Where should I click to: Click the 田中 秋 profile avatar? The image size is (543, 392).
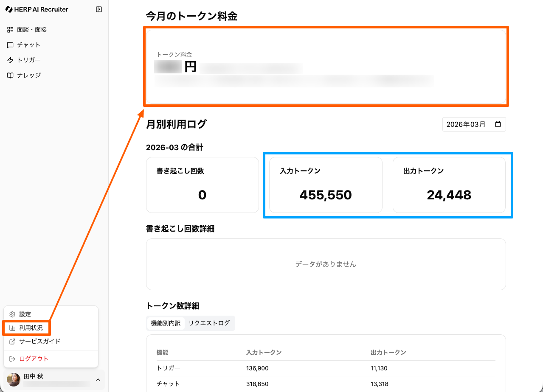click(14, 380)
